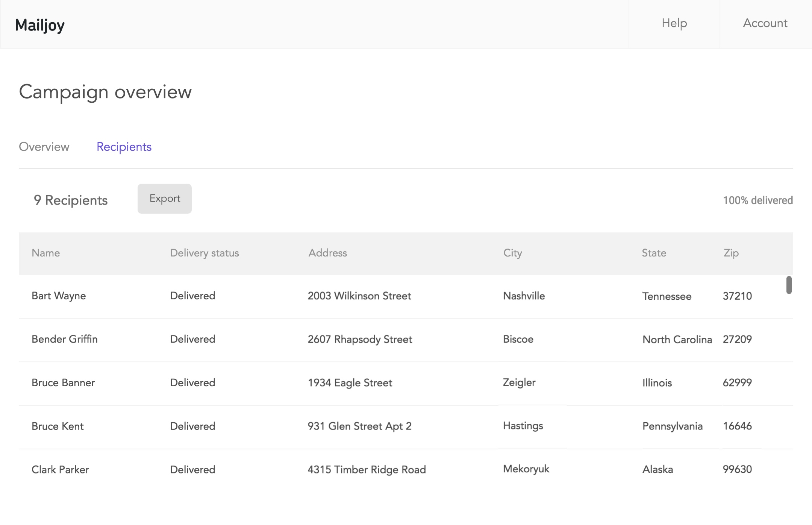Click the Delivery status column header
This screenshot has height=525, width=812.
[205, 253]
